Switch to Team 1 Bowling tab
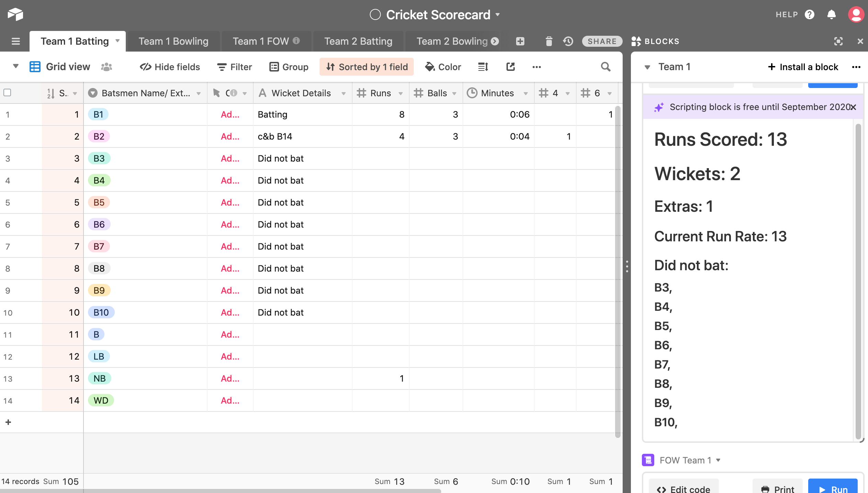 (173, 41)
